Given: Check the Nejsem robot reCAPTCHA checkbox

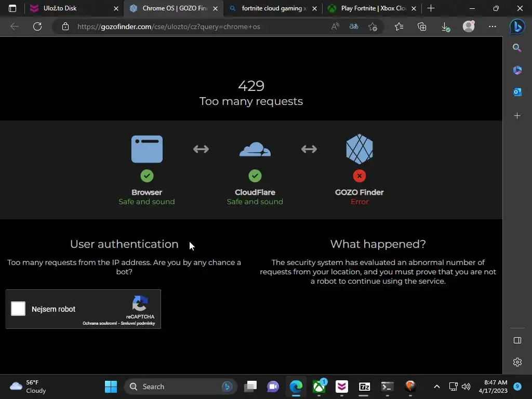Looking at the screenshot, I should 18,309.
